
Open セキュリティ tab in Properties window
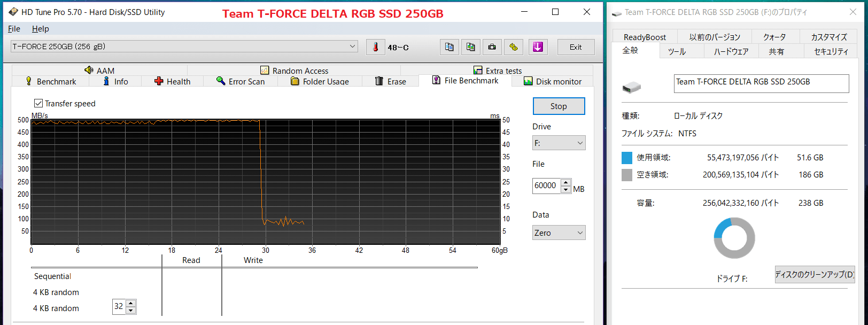click(x=831, y=51)
